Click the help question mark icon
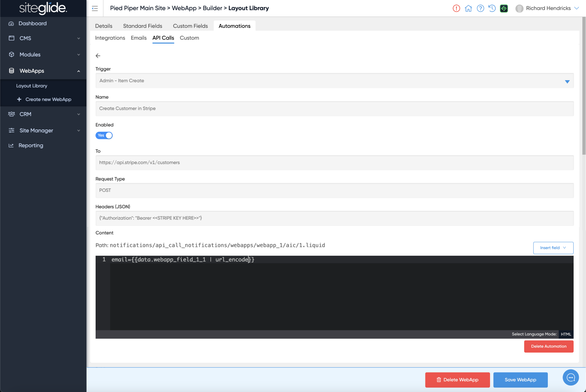The width and height of the screenshot is (586, 392). coord(480,8)
